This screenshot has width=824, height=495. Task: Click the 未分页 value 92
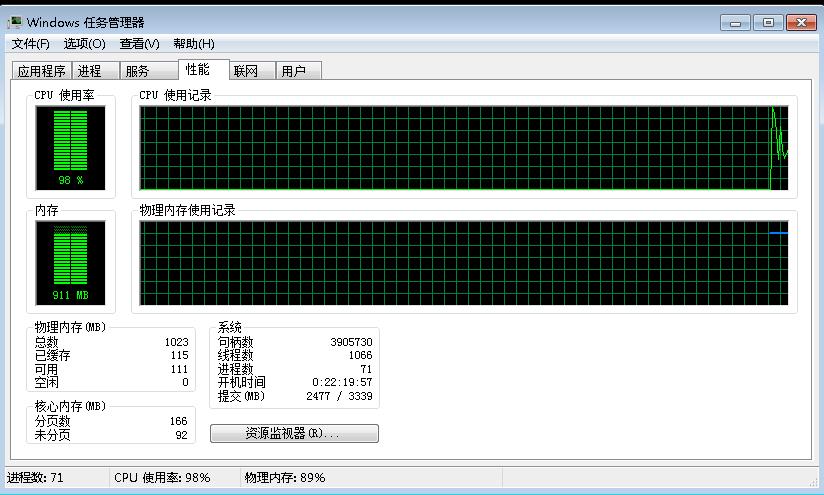[181, 435]
